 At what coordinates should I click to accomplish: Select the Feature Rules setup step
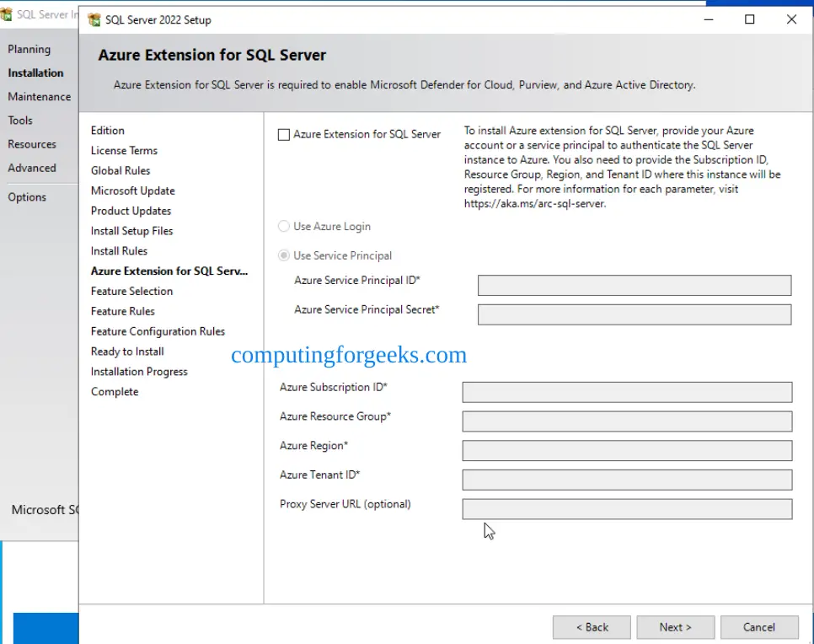[122, 312]
